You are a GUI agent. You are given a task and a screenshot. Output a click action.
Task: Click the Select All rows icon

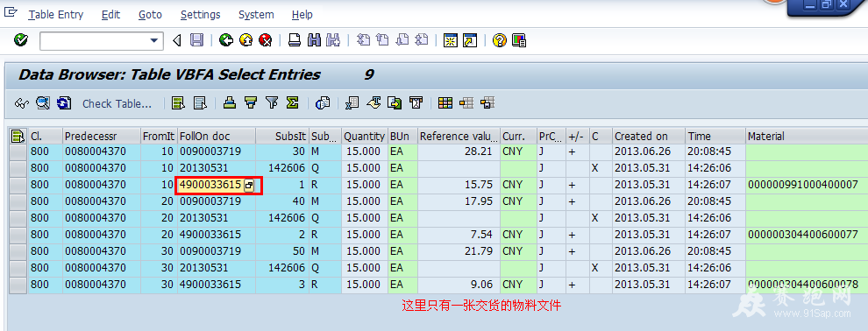click(x=178, y=102)
